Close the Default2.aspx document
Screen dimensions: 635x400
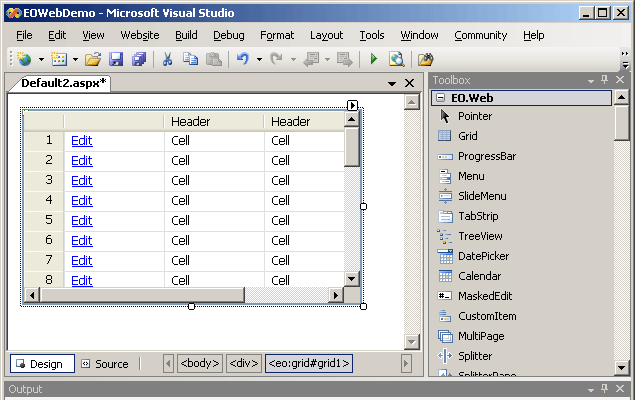coord(409,83)
